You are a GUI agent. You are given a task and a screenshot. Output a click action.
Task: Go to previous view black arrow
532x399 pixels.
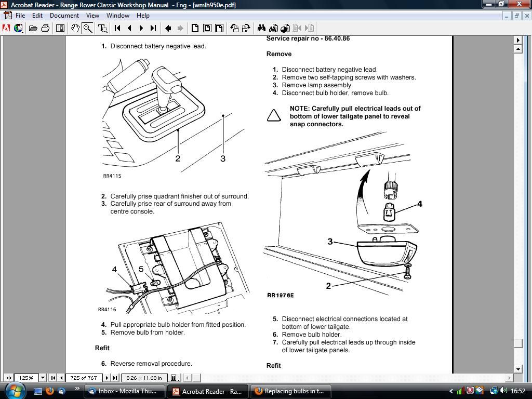[168, 28]
